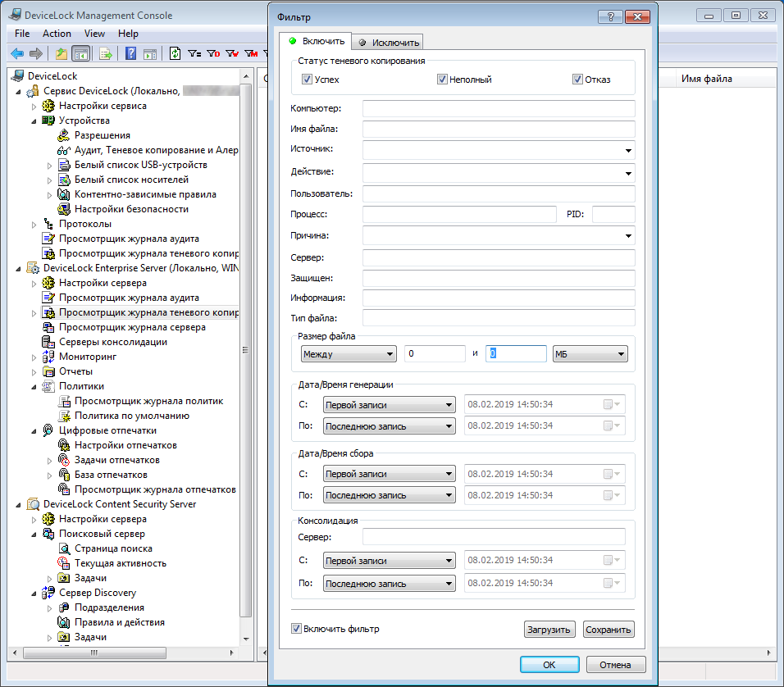Click the Загрузить button
784x687 pixels.
549,629
